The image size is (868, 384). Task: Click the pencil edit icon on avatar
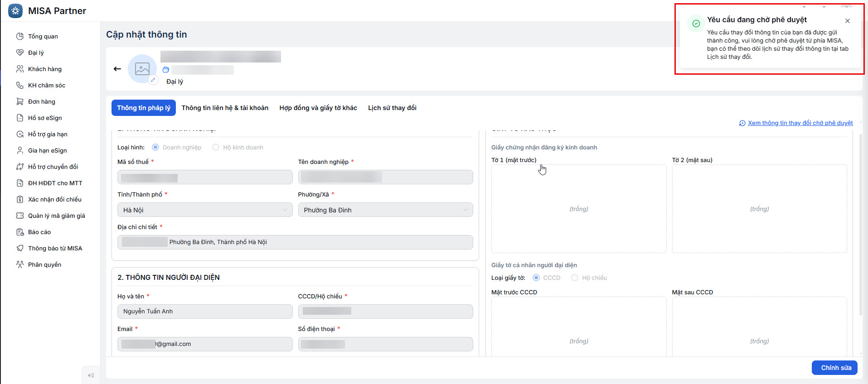click(153, 80)
